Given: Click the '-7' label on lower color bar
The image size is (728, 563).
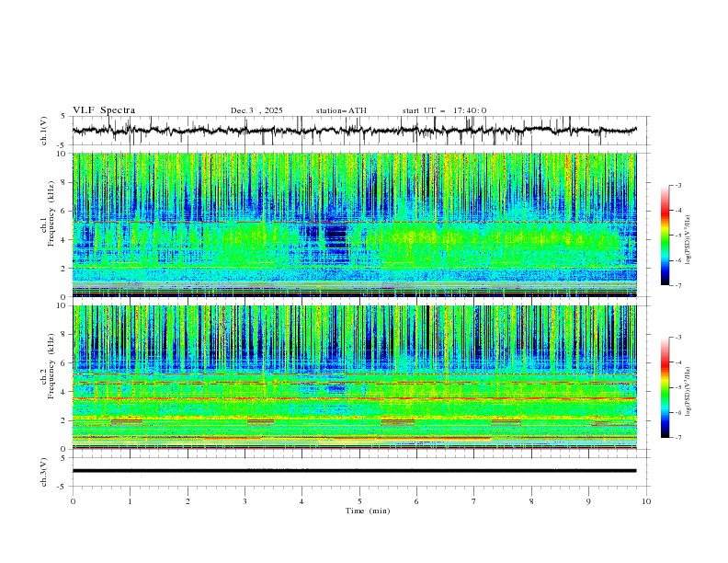Looking at the screenshot, I should [x=677, y=438].
